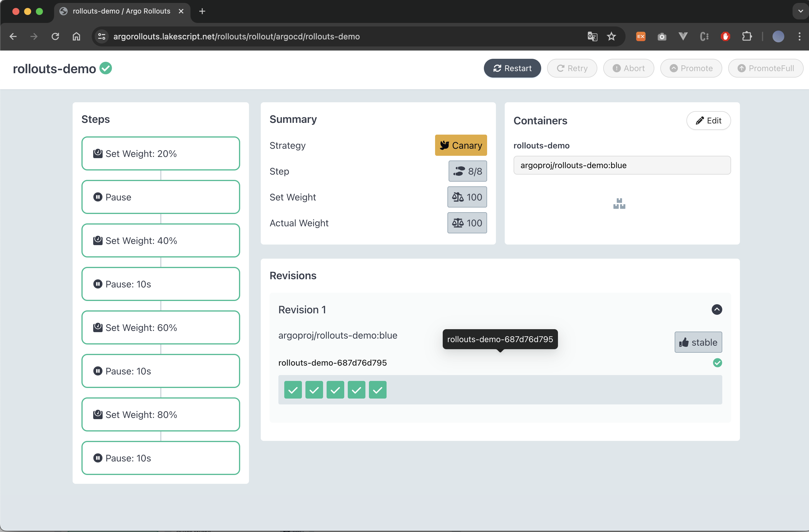Viewport: 809px width, 532px height.
Task: Click the Edit containers button
Action: point(708,121)
